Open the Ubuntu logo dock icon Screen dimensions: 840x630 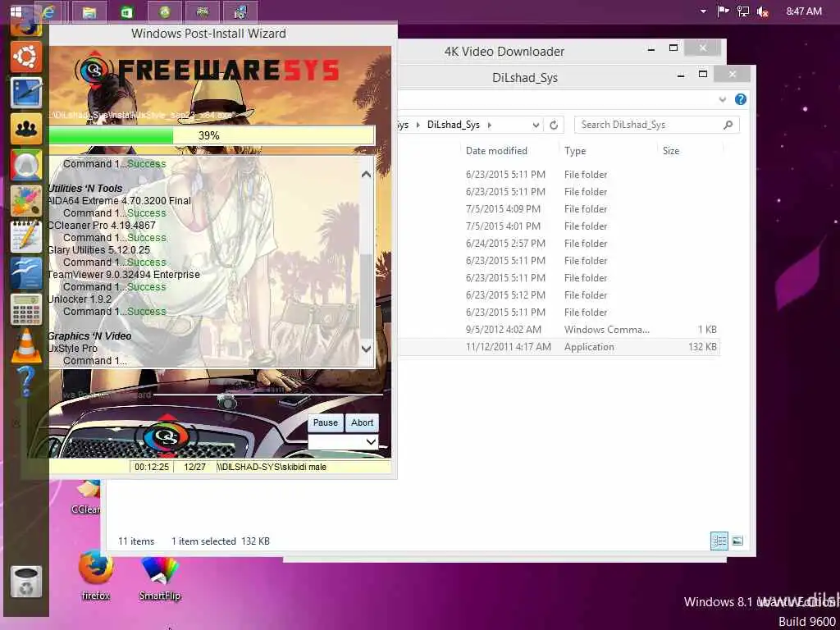coord(25,57)
